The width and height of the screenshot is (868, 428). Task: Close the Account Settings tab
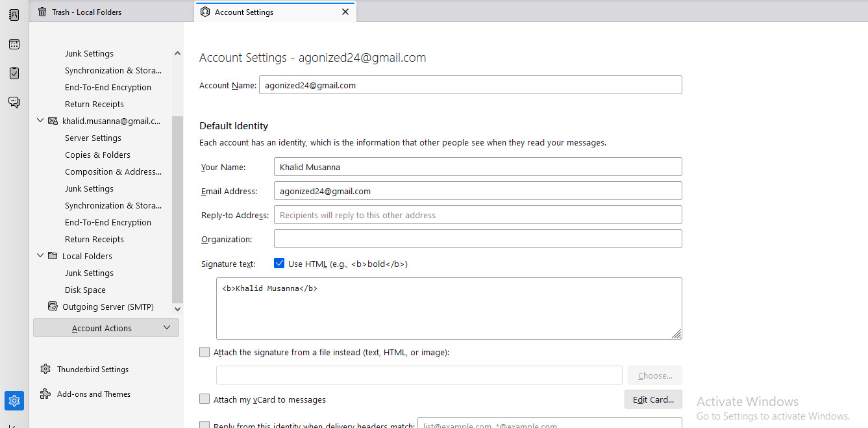[x=345, y=12]
